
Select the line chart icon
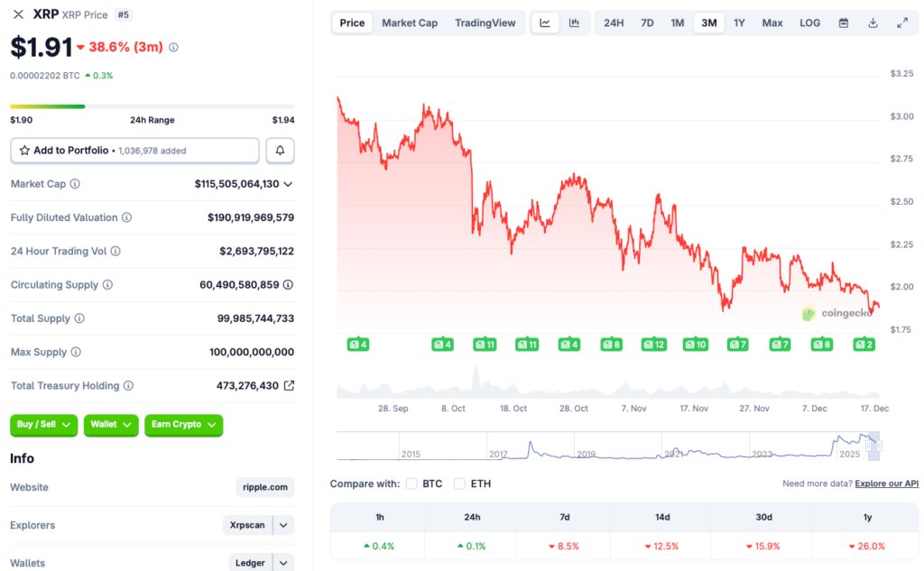point(545,23)
